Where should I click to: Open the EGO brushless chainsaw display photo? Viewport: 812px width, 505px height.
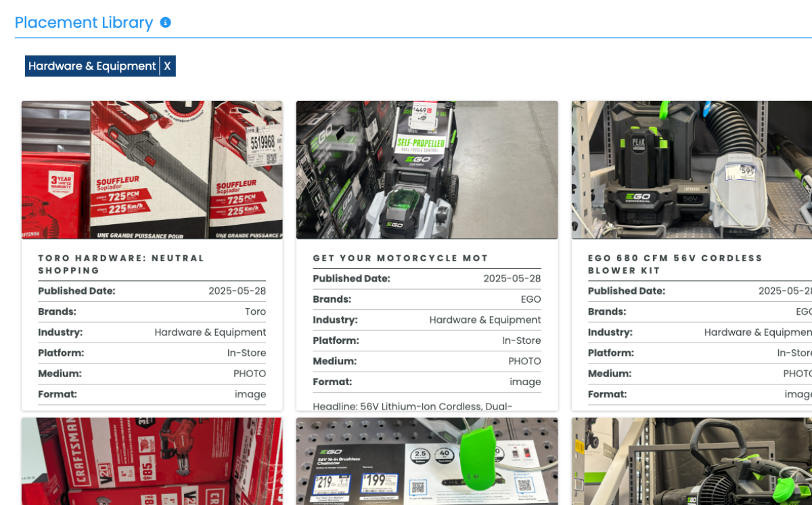(x=427, y=461)
